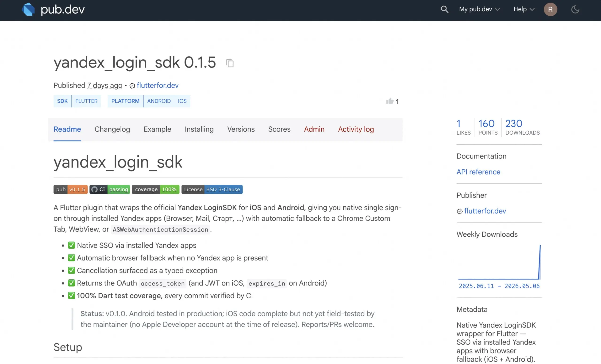Viewport: 601px width, 364px height.
Task: Click the pub.dev wordmark text
Action: click(x=63, y=10)
